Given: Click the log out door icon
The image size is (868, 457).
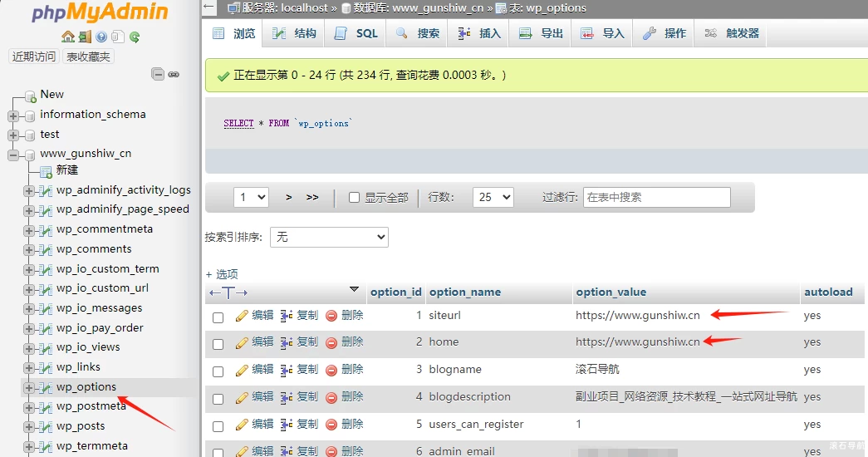Looking at the screenshot, I should point(85,37).
